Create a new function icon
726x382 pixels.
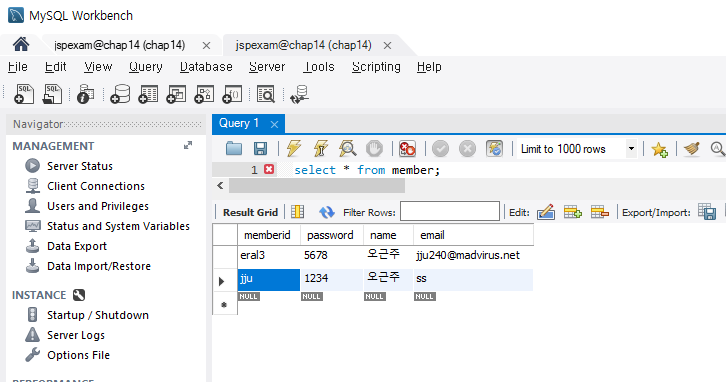click(232, 94)
